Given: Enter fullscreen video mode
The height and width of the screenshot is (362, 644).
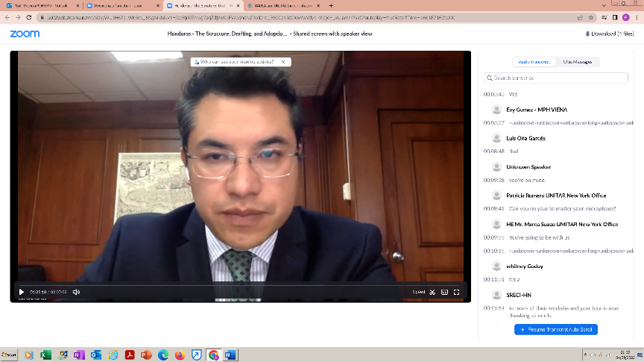Looking at the screenshot, I should (x=457, y=292).
